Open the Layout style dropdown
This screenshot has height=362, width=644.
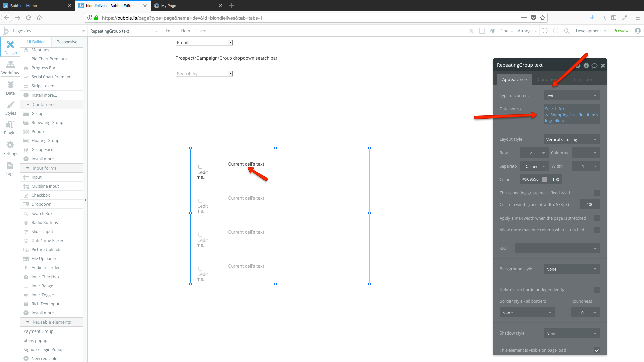coord(571,139)
